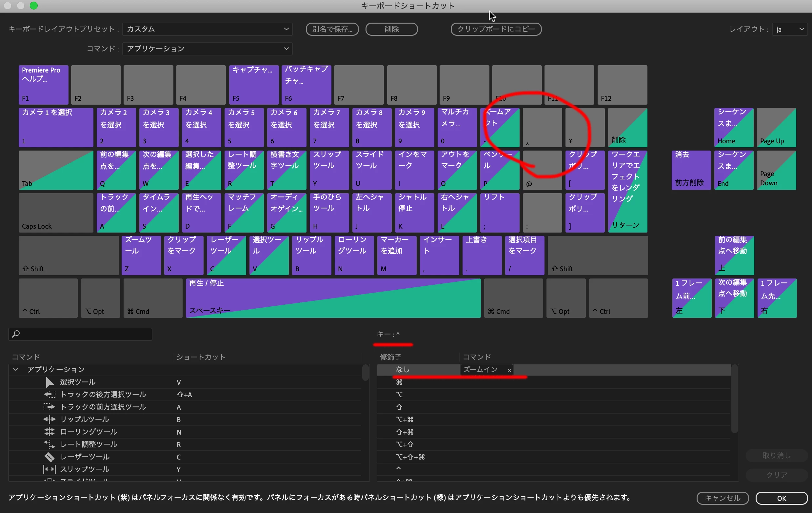This screenshot has height=513, width=812.
Task: Click the Rolling Edit tool icon
Action: (50, 432)
